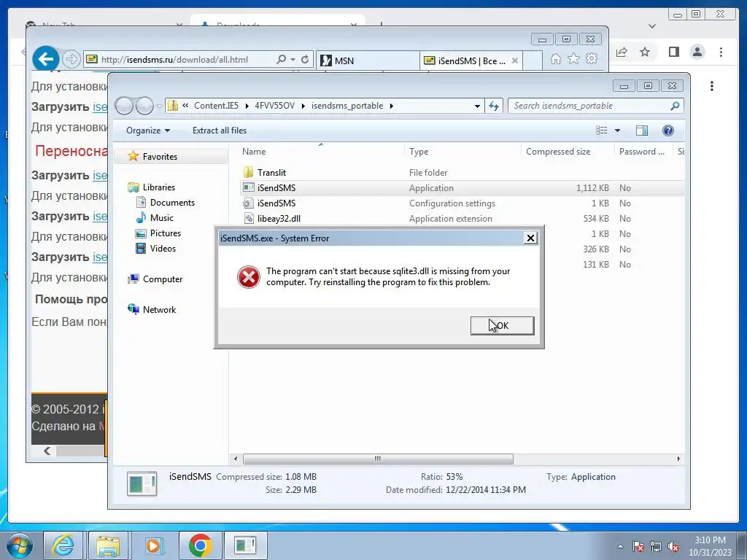
Task: Open the Chrome profile avatar
Action: pos(697,52)
